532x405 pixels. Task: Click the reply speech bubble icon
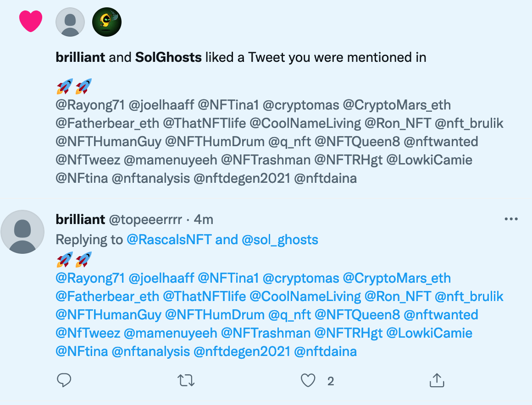tap(64, 380)
